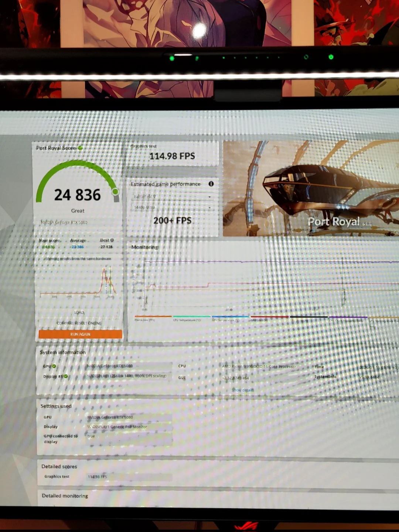Click the Estimated game performance info icon
This screenshot has height=532, width=399.
pyautogui.click(x=211, y=184)
